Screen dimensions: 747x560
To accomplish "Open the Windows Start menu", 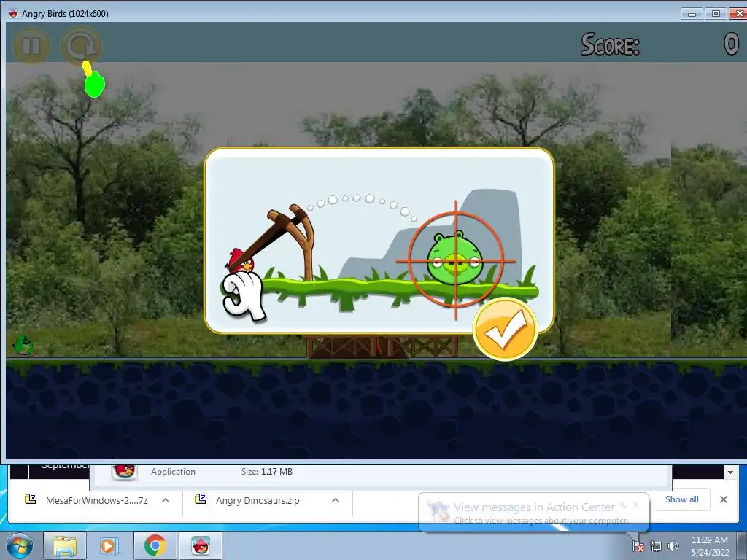I will pos(20,545).
